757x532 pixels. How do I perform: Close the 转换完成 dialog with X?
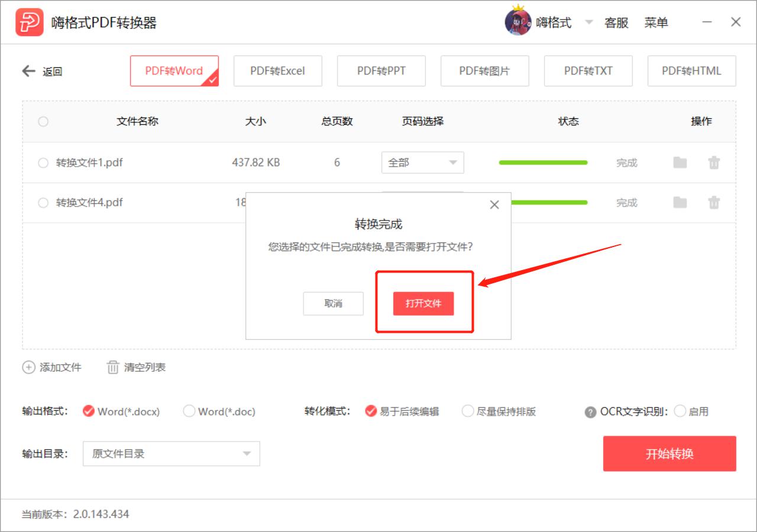494,205
